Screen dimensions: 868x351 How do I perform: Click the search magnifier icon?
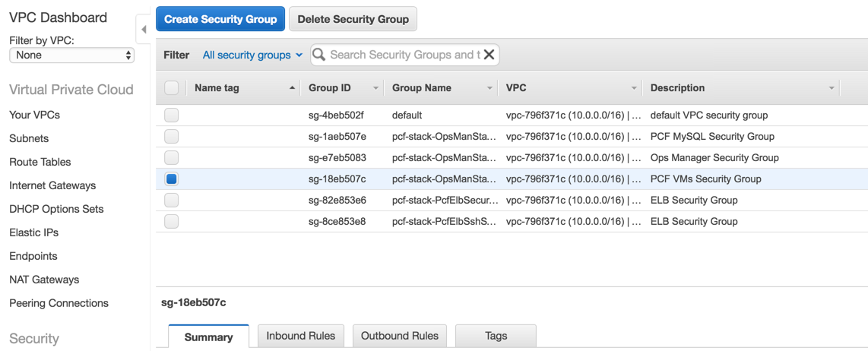coord(319,55)
